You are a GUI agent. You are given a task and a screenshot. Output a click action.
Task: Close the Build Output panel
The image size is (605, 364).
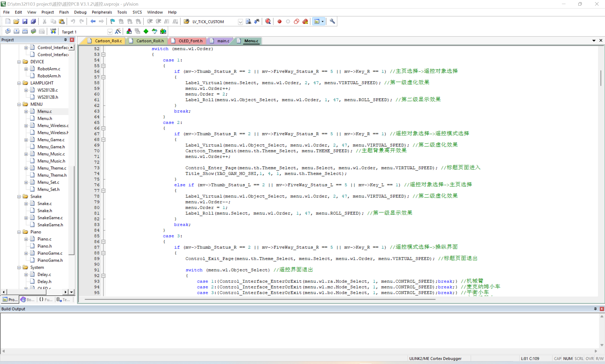[x=601, y=309]
